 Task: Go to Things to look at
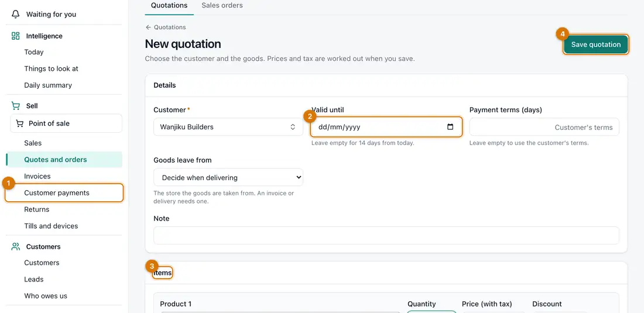click(x=52, y=68)
